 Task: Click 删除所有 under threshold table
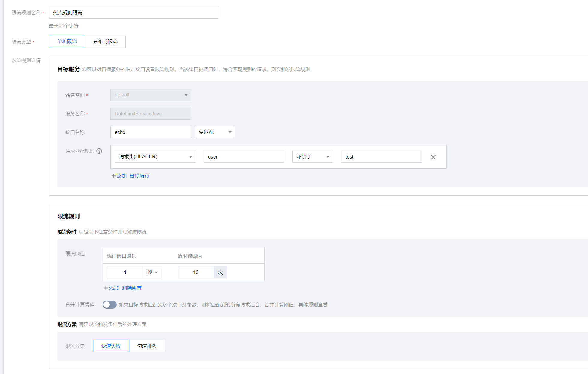point(132,288)
